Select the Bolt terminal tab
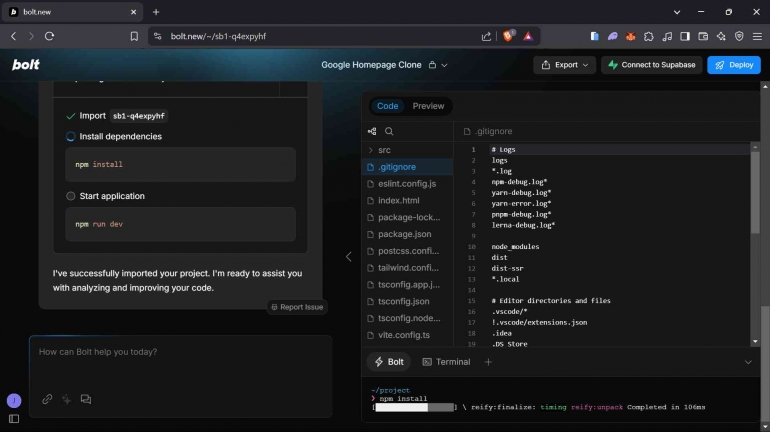770x432 pixels. tap(389, 362)
